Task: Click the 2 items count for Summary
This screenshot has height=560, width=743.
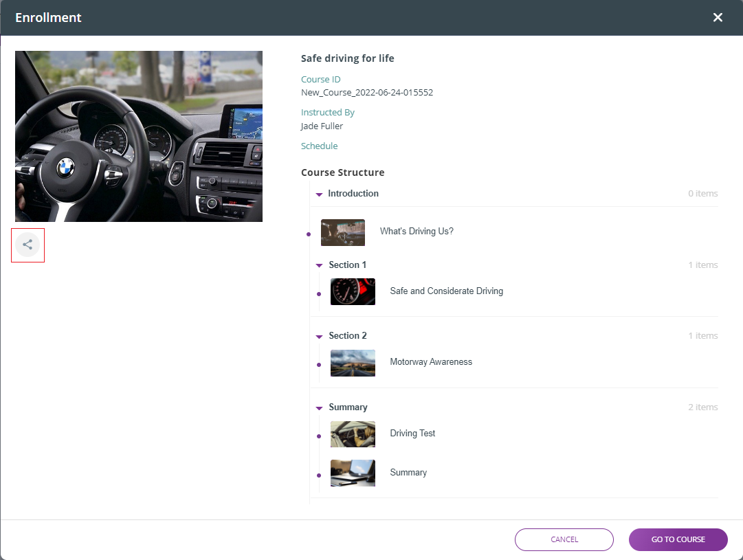Action: point(702,407)
